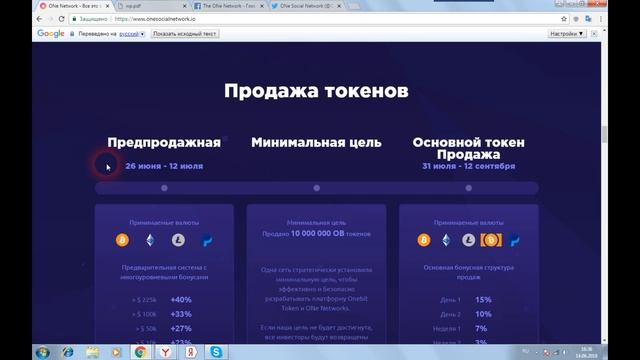Click the Google logo in translate bar
This screenshot has height=360, width=640.
[x=51, y=33]
